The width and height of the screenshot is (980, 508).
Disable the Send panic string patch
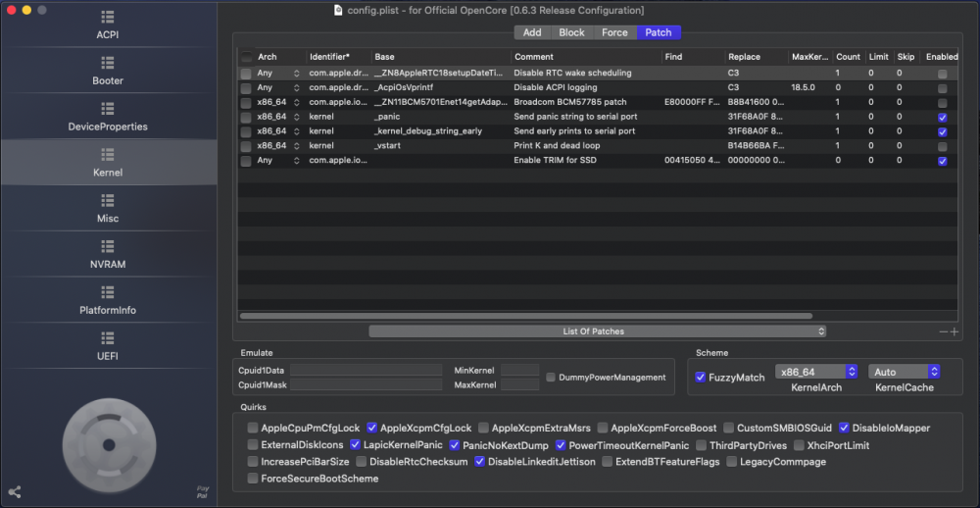point(943,118)
